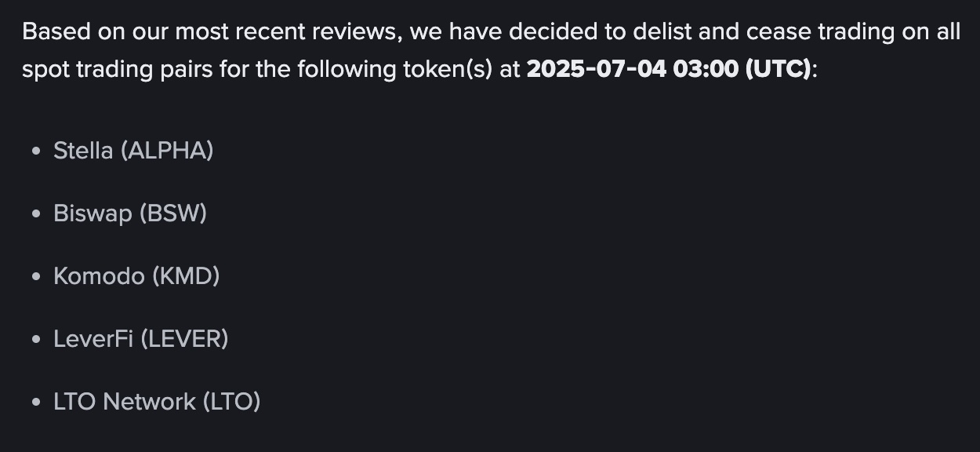Image resolution: width=980 pixels, height=452 pixels.
Task: Click the bullet point beside LeverFi
Action: coord(35,339)
